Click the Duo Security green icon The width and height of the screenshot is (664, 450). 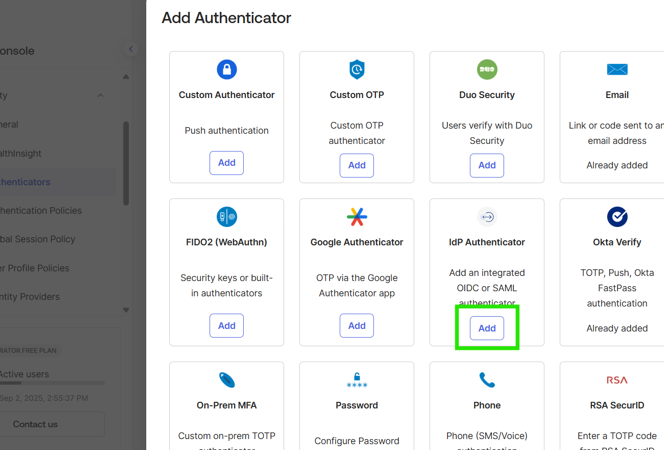(x=487, y=70)
